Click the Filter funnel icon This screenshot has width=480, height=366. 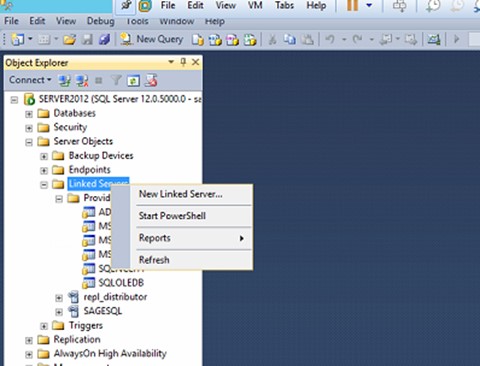click(116, 80)
